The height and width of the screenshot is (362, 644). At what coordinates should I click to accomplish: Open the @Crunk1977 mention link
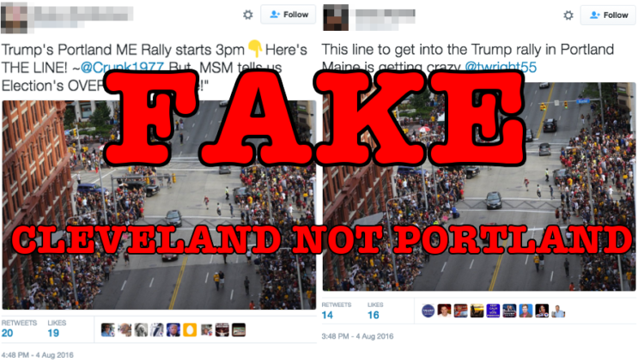point(123,67)
